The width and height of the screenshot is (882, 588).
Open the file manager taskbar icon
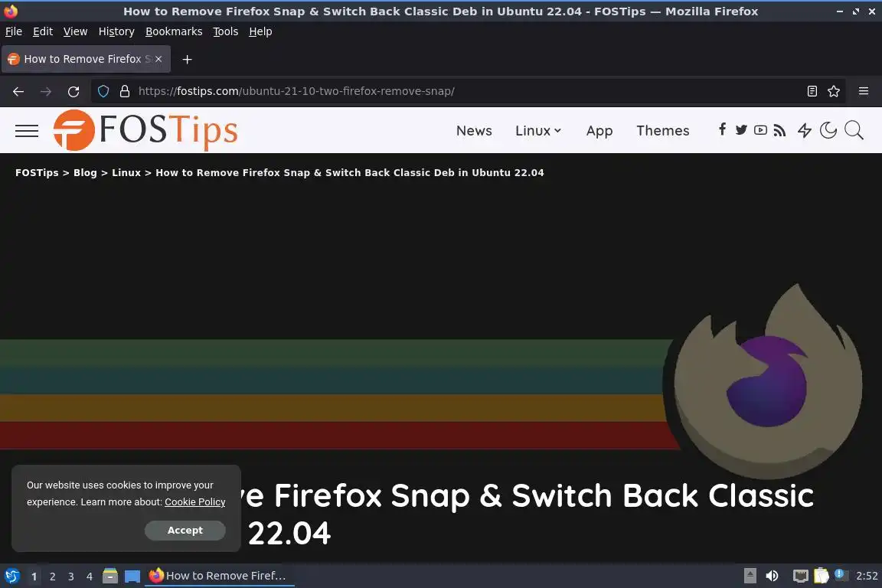tap(110, 576)
